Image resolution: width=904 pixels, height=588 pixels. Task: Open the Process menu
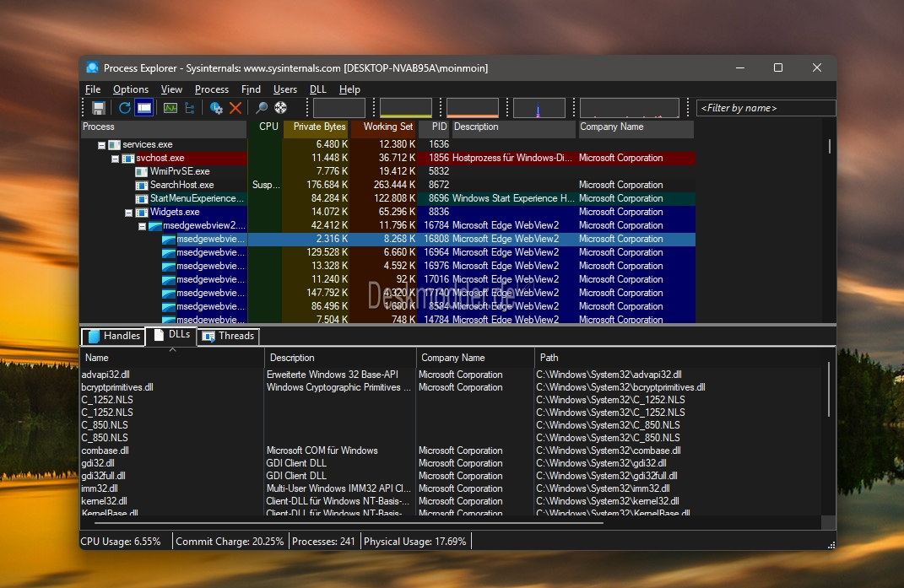[212, 89]
